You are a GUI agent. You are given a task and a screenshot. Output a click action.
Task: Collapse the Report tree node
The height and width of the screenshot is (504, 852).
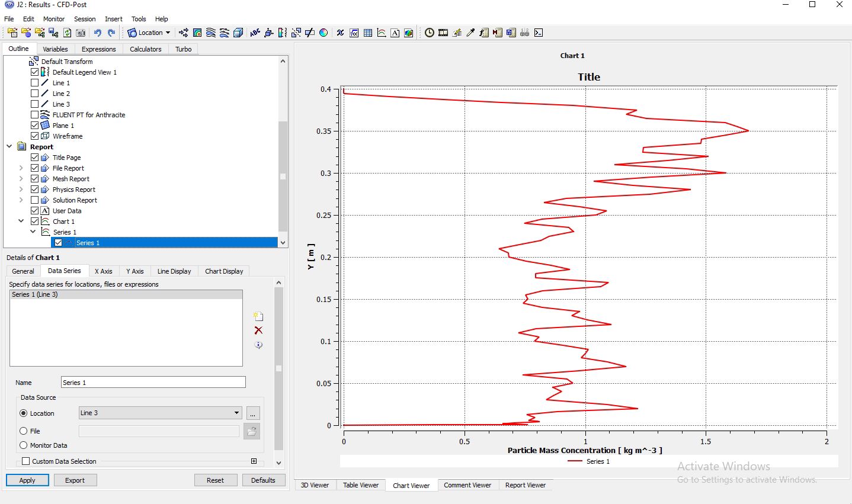click(x=9, y=147)
